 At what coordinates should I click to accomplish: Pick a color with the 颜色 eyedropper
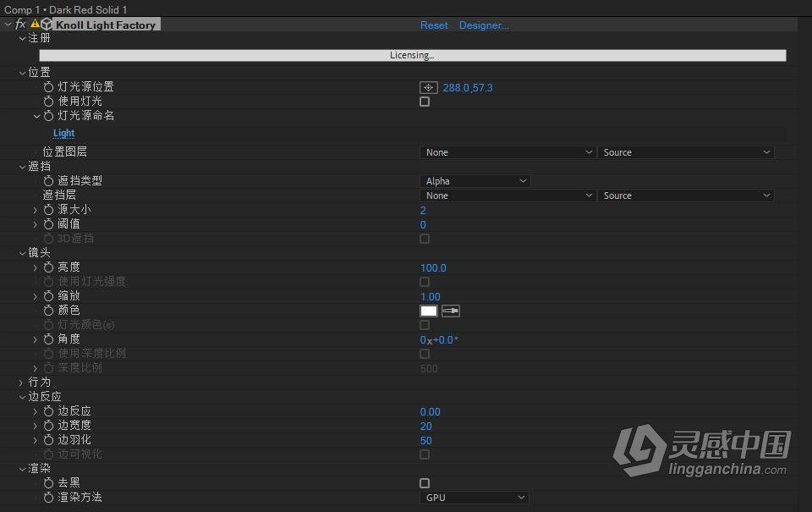[451, 311]
